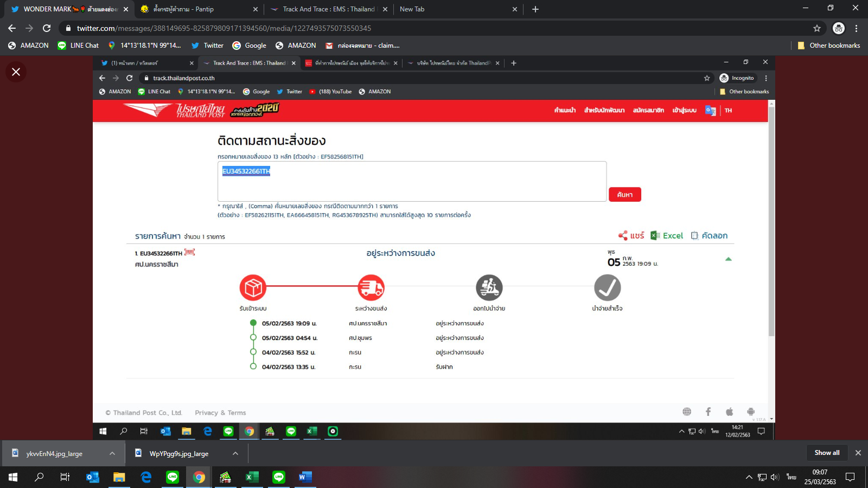
Task: Switch to the WONDER MARK tab
Action: (x=69, y=9)
